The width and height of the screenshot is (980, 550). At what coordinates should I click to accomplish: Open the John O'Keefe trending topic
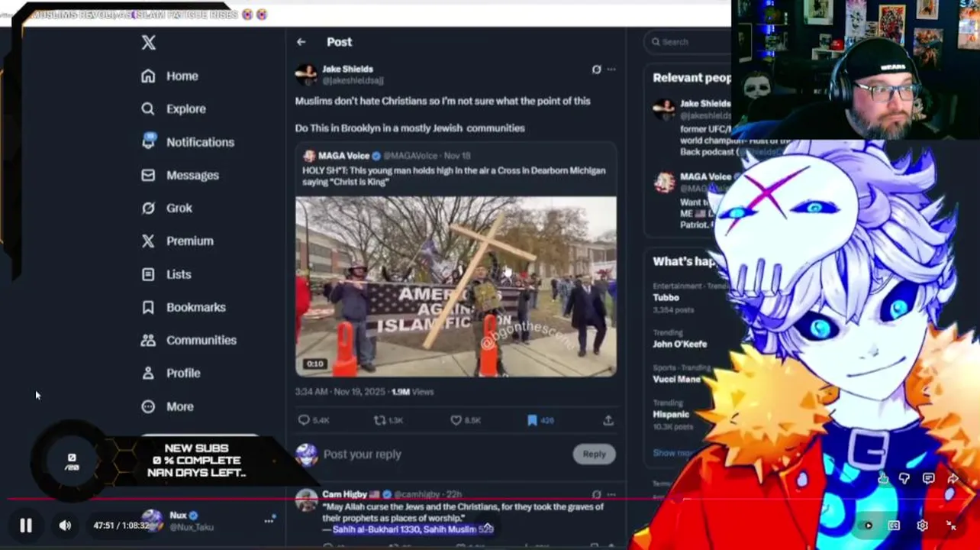click(679, 344)
